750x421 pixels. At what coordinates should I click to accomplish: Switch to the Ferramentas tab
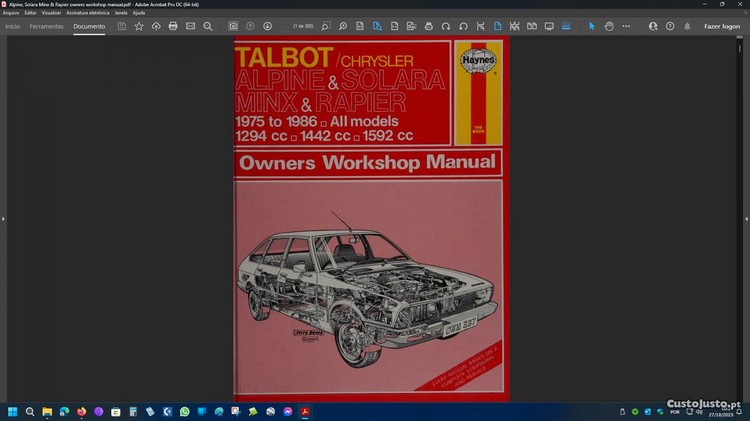pyautogui.click(x=46, y=26)
